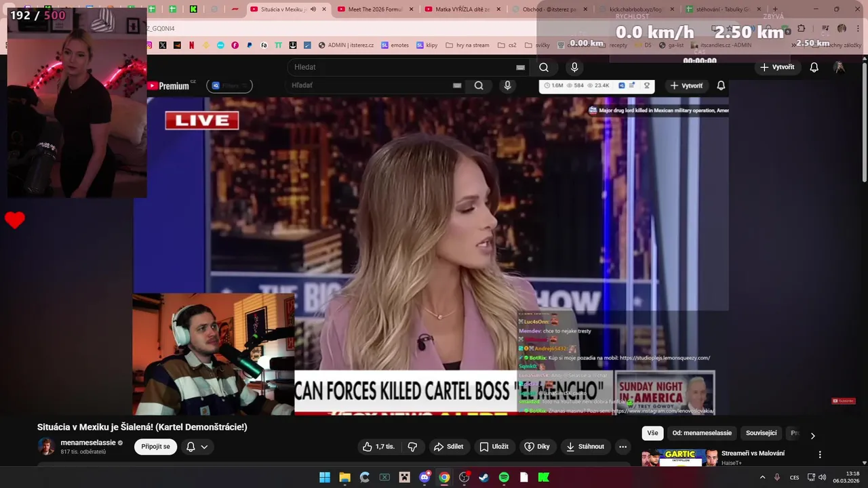The image size is (868, 488).
Task: Open the X (Twitter) bookmark icon
Action: click(163, 45)
